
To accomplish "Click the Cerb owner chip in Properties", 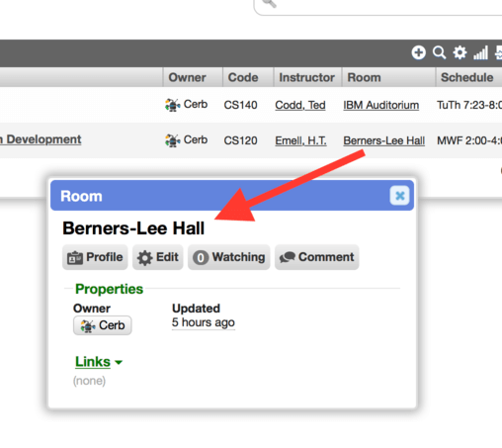I will pos(103,325).
